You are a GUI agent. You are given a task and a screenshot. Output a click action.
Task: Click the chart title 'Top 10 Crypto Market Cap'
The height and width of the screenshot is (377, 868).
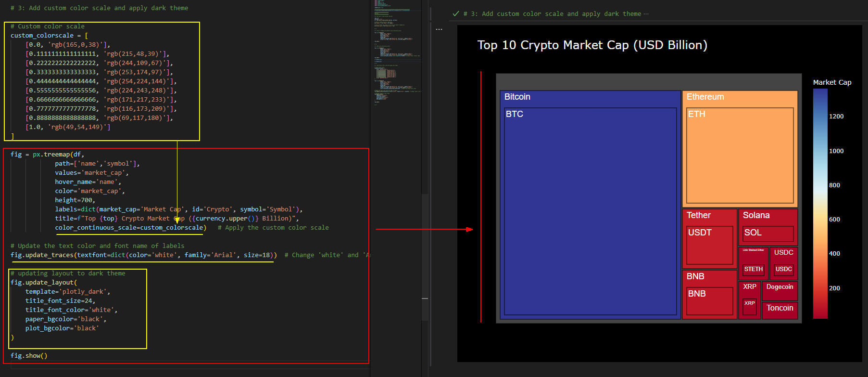click(592, 45)
